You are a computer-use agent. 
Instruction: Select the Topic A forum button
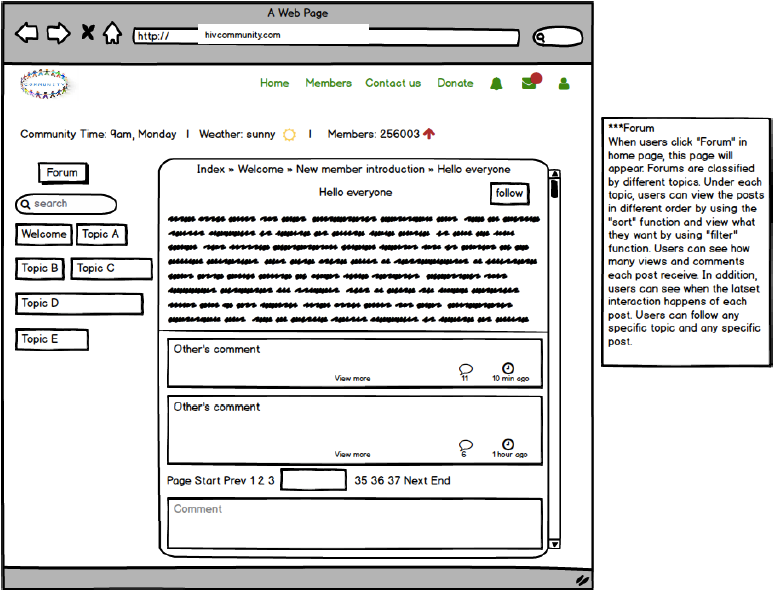tap(101, 235)
